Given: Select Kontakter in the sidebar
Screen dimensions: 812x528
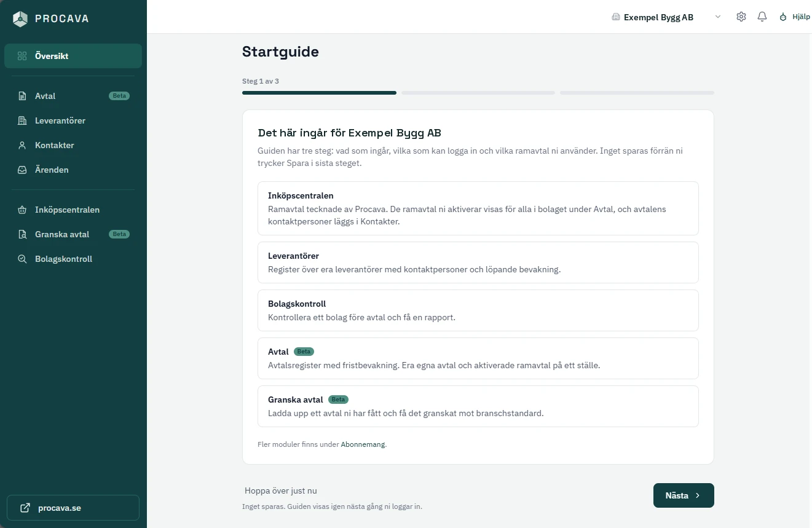Looking at the screenshot, I should coord(73,145).
